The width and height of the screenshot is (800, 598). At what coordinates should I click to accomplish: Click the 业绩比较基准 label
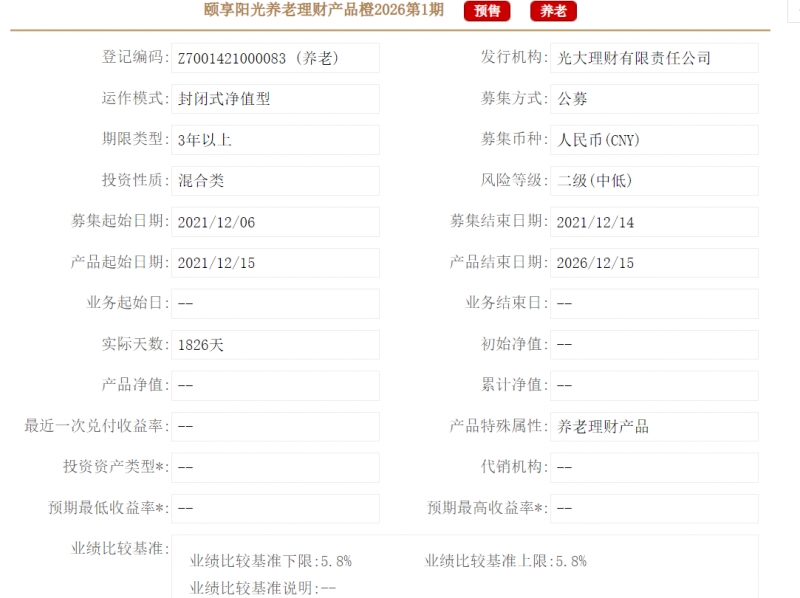pos(120,549)
